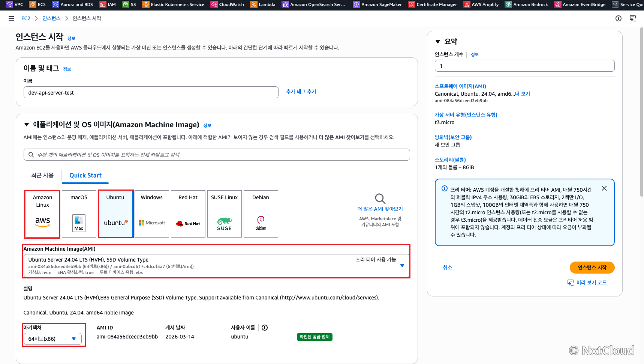This screenshot has width=644, height=364.
Task: Click the 더 많은 AMI 찾아보기 magnifier icon
Action: click(380, 199)
